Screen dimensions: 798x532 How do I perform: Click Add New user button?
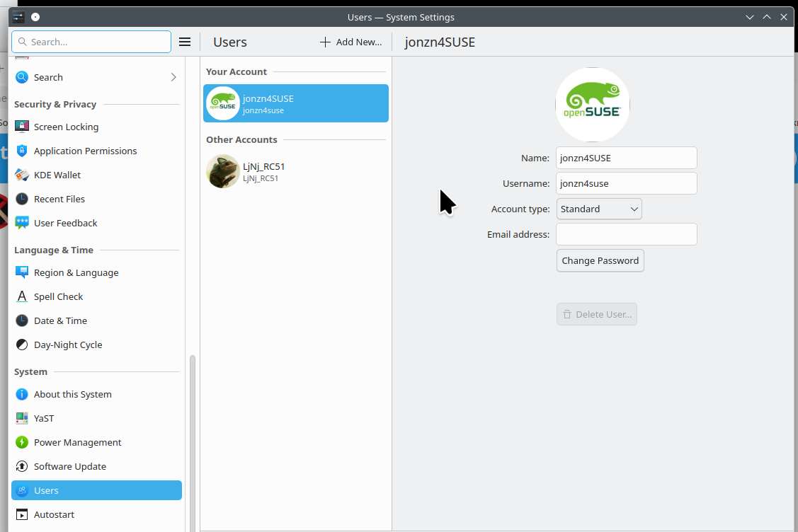[x=351, y=42]
